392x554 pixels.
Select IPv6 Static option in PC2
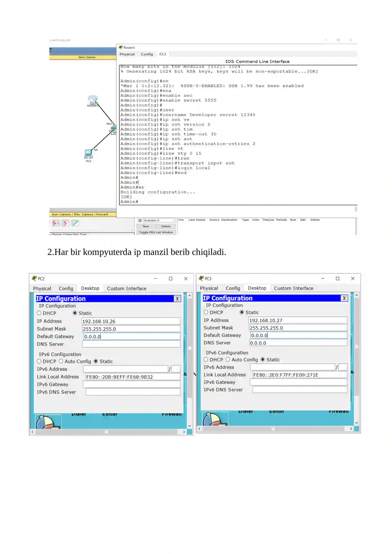pyautogui.click(x=96, y=361)
